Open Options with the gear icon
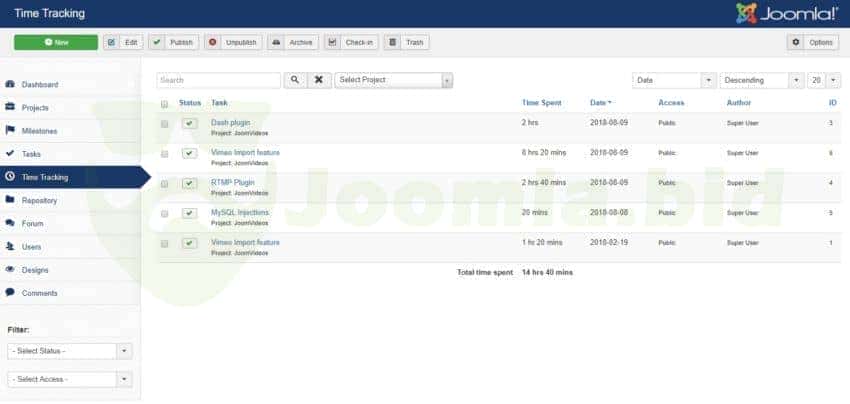This screenshot has width=850, height=404. (795, 42)
